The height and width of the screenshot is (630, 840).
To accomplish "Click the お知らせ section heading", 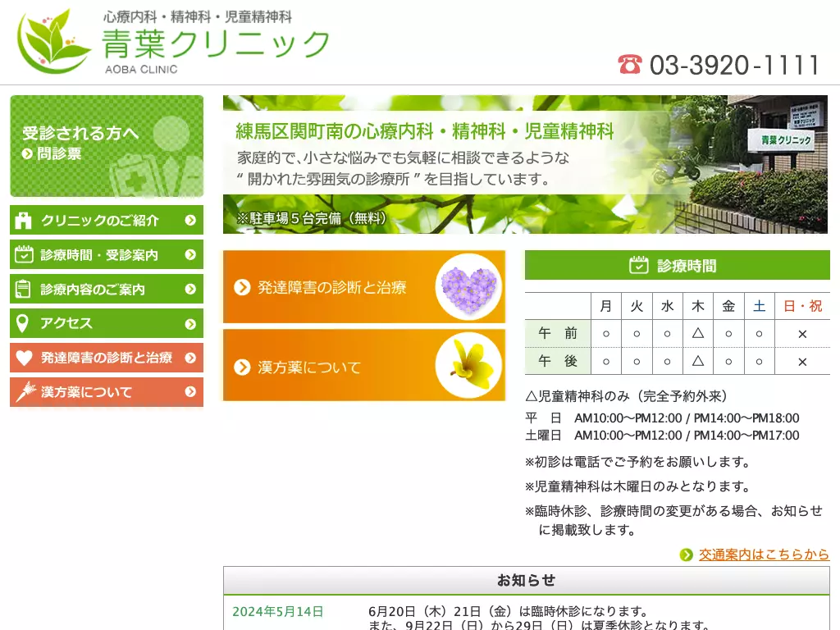I will [526, 580].
